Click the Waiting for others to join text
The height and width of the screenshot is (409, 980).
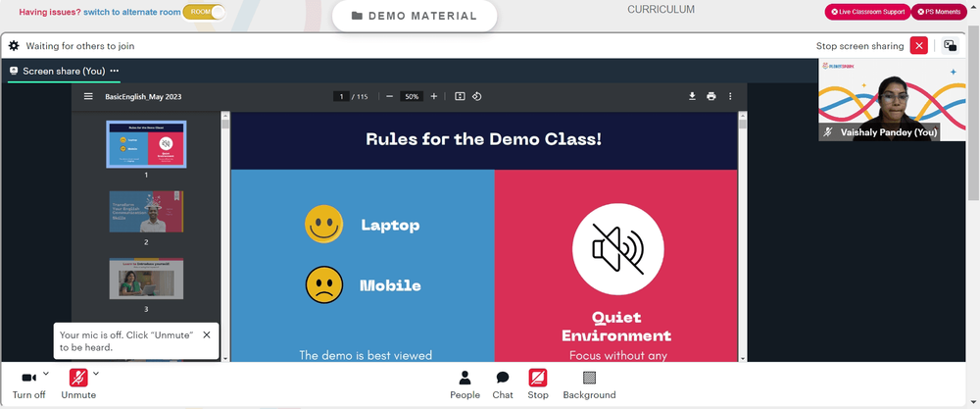coord(80,46)
